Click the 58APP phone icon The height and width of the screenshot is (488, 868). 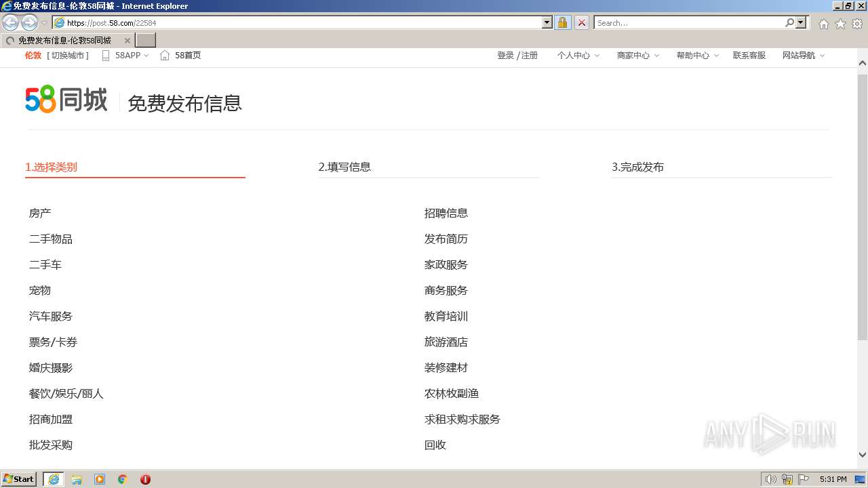click(106, 56)
